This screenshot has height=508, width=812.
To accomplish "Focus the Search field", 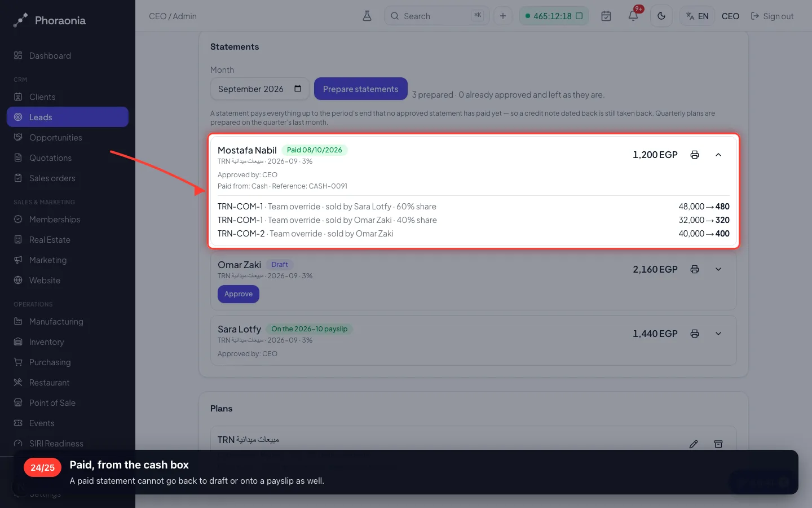I will coord(436,16).
